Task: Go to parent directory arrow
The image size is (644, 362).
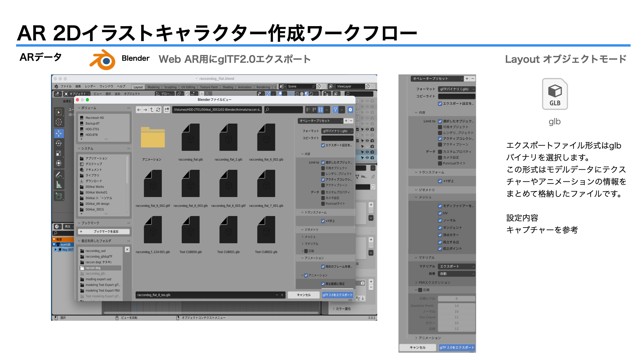Action: (152, 110)
